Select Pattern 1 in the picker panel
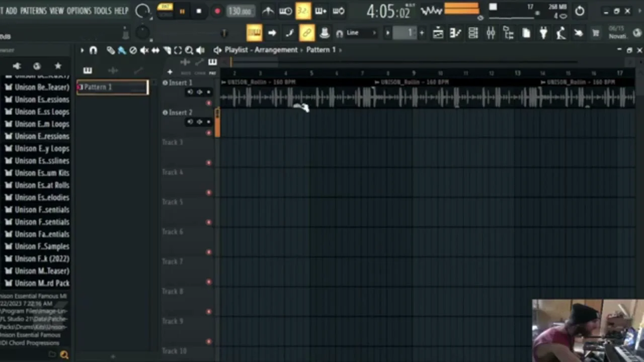The image size is (644, 362). (113, 87)
